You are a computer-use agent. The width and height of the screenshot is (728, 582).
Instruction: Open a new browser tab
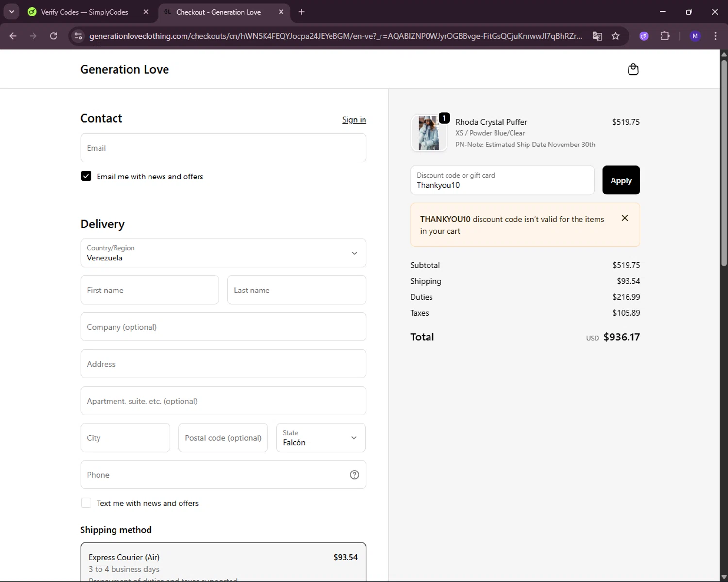coord(301,12)
